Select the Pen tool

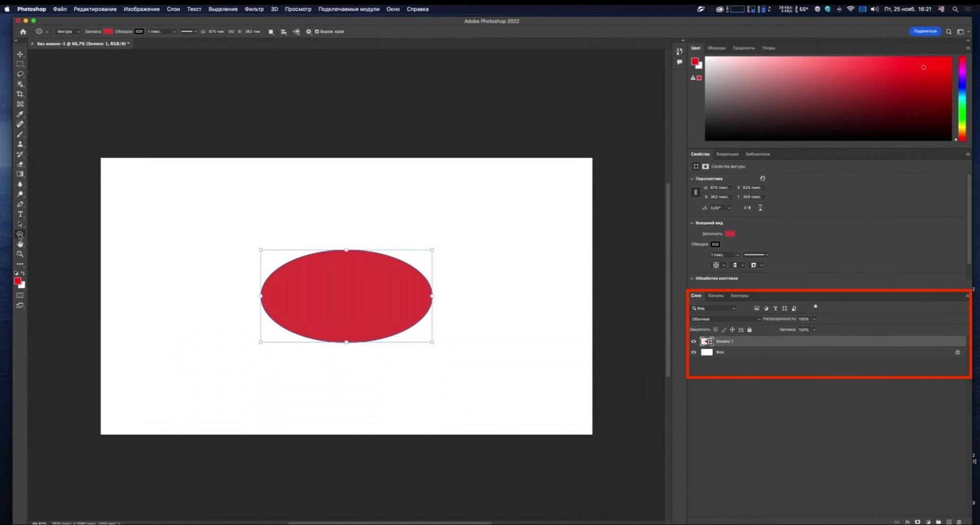pos(20,204)
